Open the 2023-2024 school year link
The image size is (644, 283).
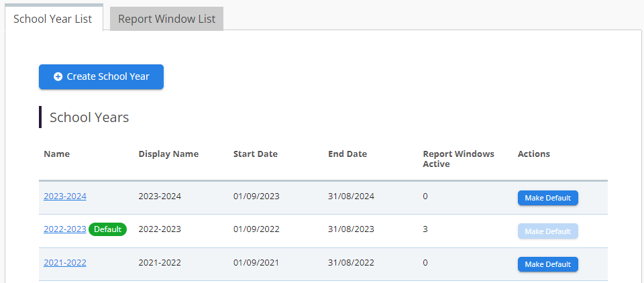point(65,196)
